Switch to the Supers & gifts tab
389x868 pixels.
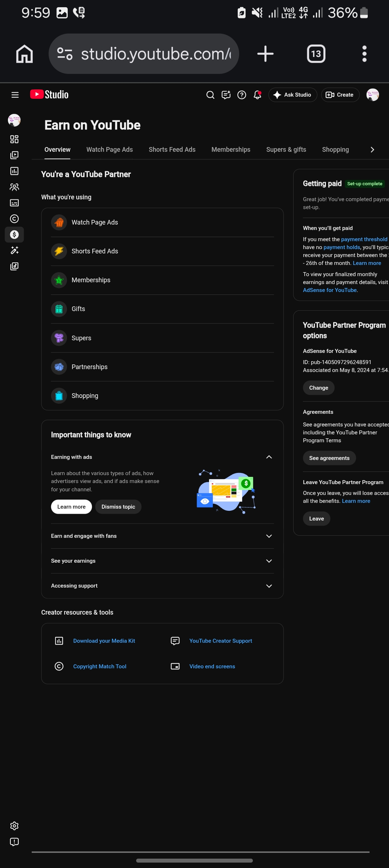286,150
